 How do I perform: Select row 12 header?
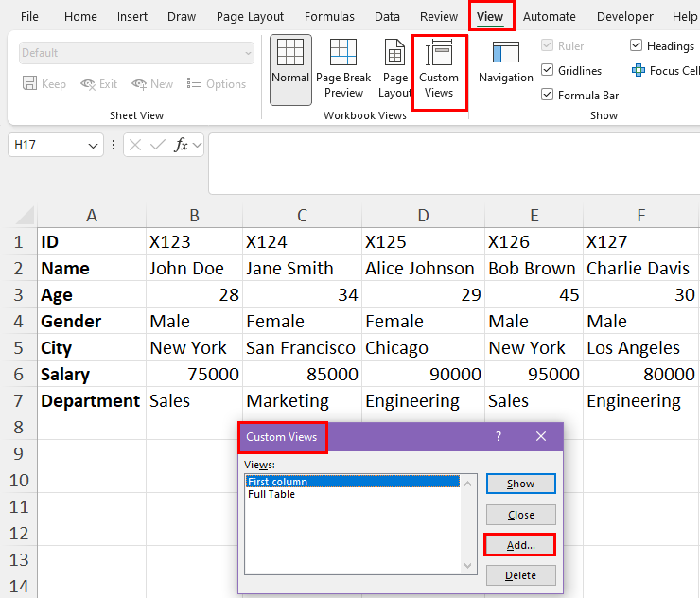point(18,534)
